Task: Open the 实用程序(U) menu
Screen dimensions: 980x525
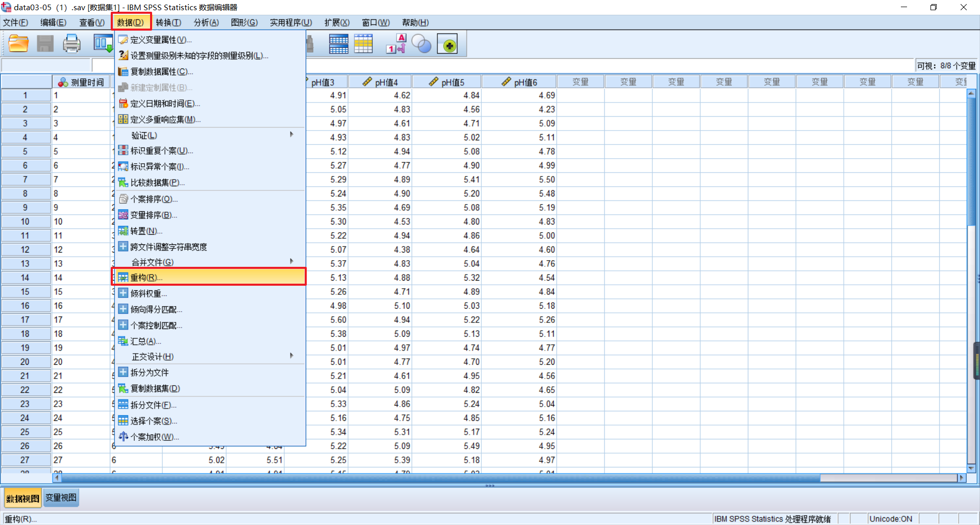Action: (x=291, y=22)
